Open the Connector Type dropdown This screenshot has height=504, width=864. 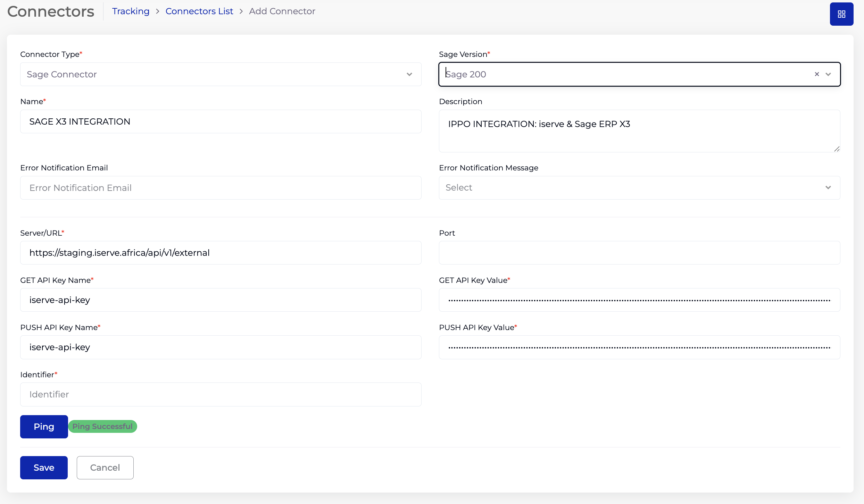tap(221, 74)
